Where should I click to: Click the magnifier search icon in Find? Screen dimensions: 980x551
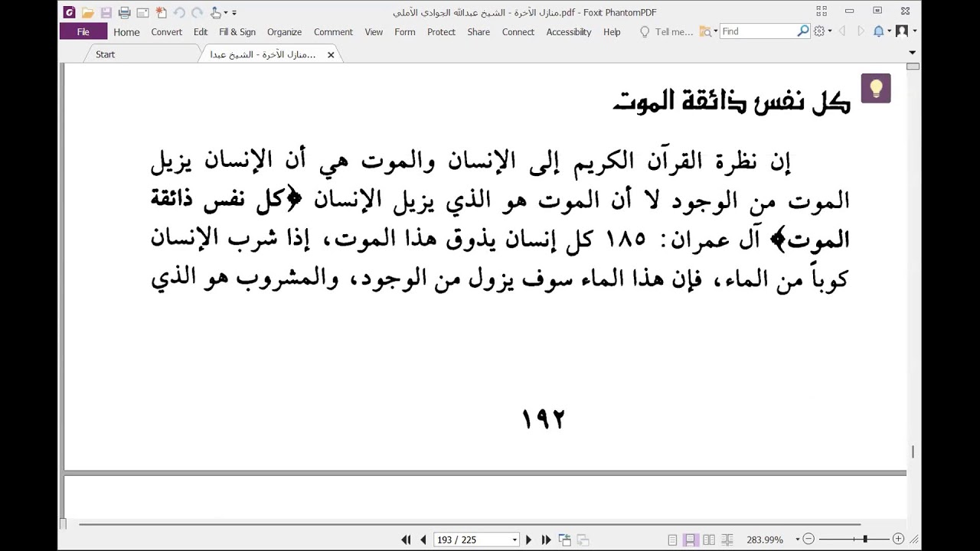(803, 31)
